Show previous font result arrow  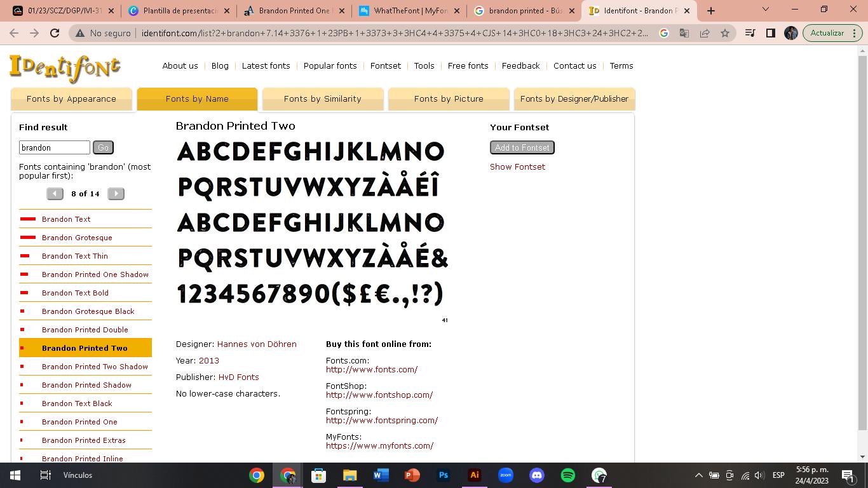(55, 194)
